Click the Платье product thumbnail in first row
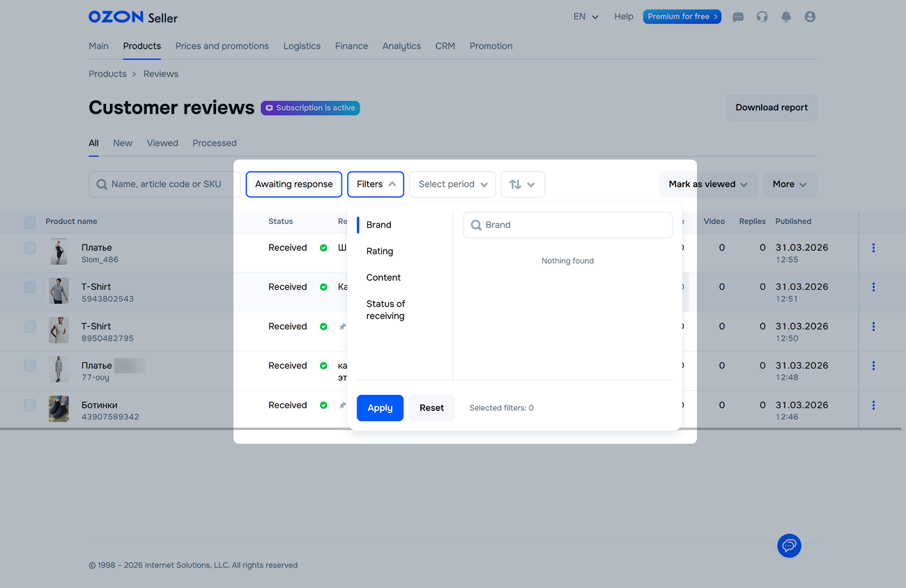This screenshot has height=588, width=906. click(x=59, y=252)
